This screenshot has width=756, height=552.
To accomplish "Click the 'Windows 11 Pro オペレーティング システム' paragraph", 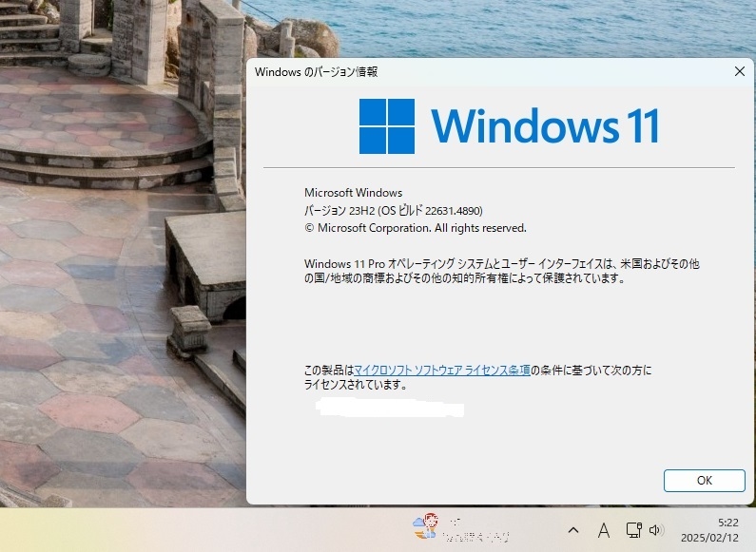I will (501, 271).
